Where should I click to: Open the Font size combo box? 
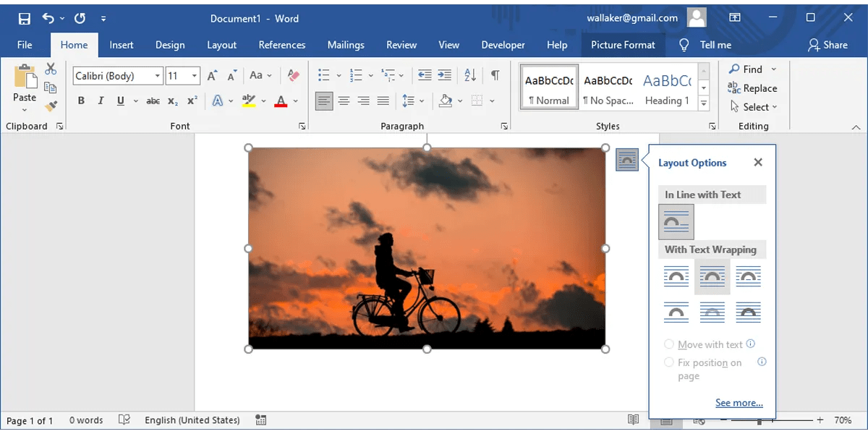183,76
